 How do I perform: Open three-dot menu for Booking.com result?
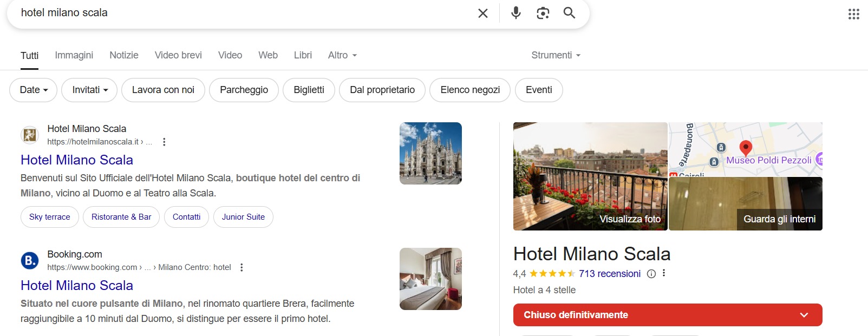242,267
